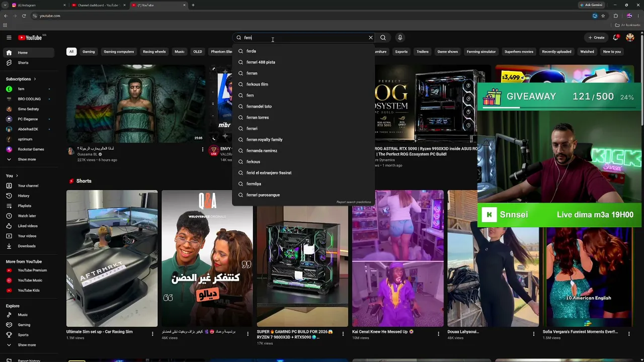Open PC Elegance subscription channel
Screen dimensions: 644x362
(x=29, y=119)
